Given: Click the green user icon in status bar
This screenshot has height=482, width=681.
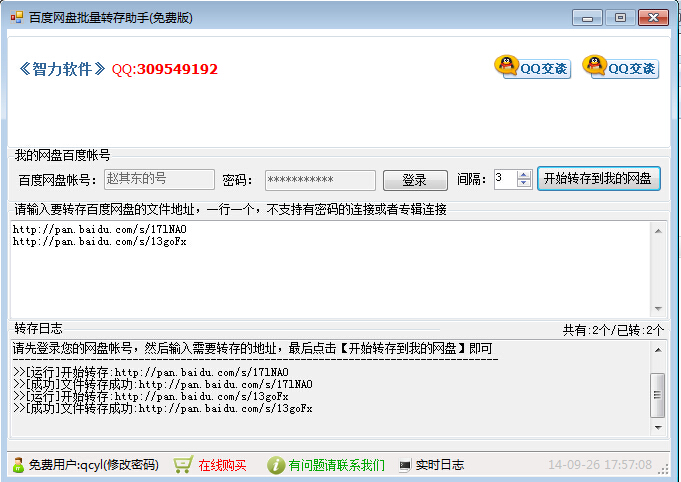Looking at the screenshot, I should tap(18, 465).
